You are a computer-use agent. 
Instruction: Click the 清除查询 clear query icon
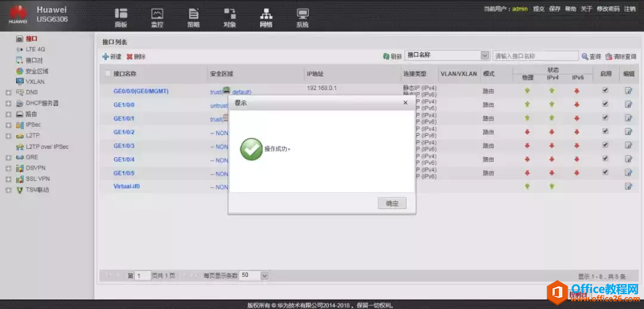tap(609, 56)
